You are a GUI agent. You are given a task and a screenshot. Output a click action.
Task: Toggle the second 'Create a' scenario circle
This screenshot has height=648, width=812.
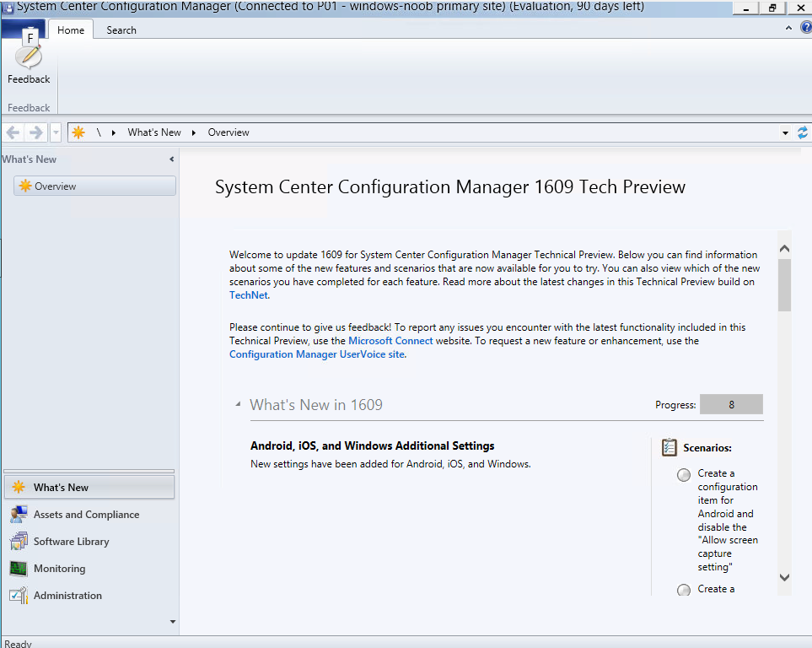(x=684, y=590)
